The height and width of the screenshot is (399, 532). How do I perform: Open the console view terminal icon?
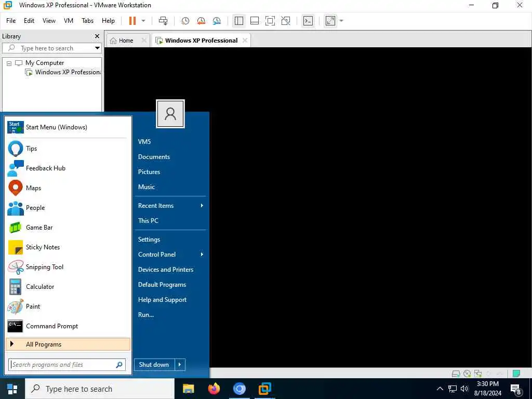pos(308,21)
